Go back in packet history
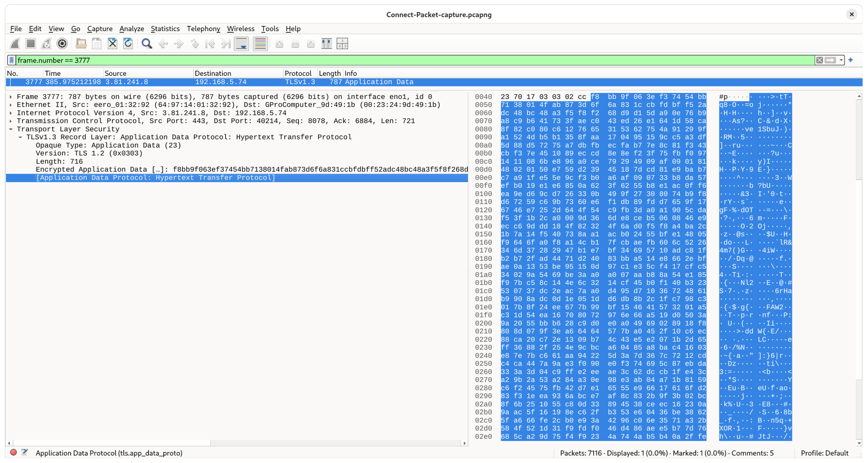The image size is (868, 463). pyautogui.click(x=163, y=44)
